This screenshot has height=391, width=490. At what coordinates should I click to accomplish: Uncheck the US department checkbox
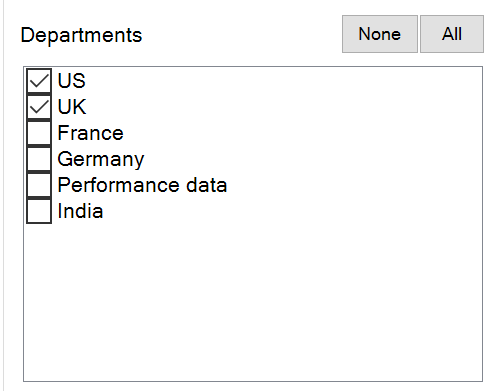pyautogui.click(x=39, y=81)
